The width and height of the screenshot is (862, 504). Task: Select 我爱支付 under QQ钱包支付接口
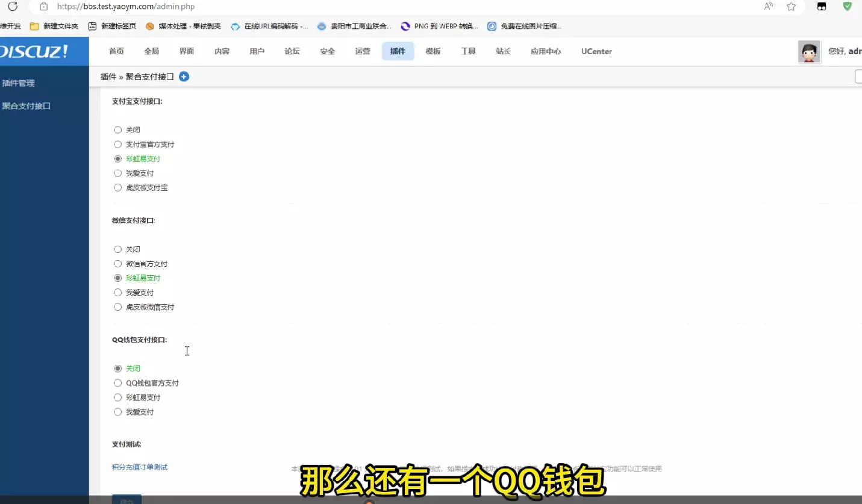[x=118, y=412]
